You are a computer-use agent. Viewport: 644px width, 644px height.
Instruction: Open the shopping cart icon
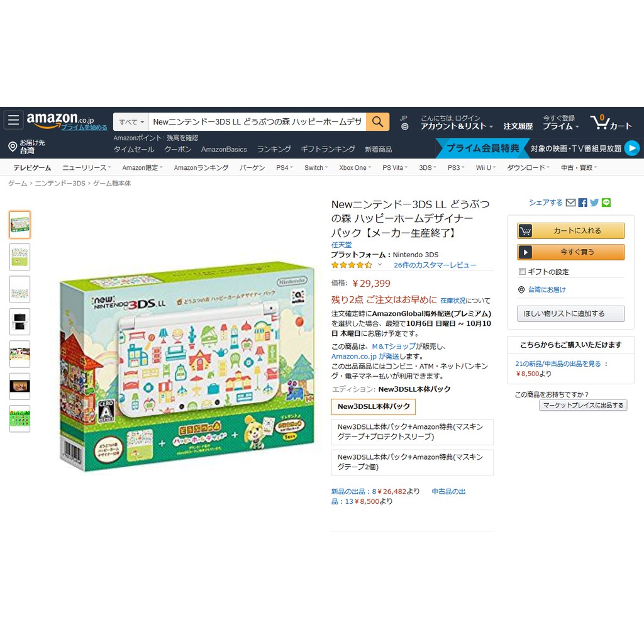point(599,122)
